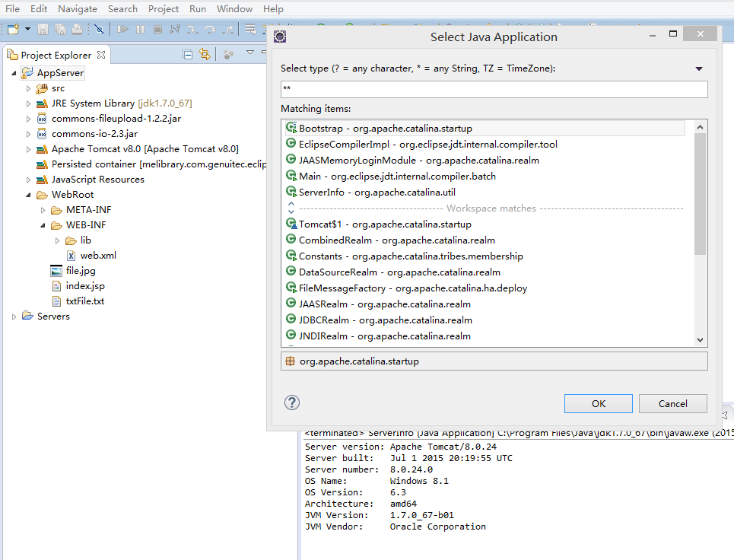
Task: Click the Save toolbar icon
Action: [x=43, y=29]
